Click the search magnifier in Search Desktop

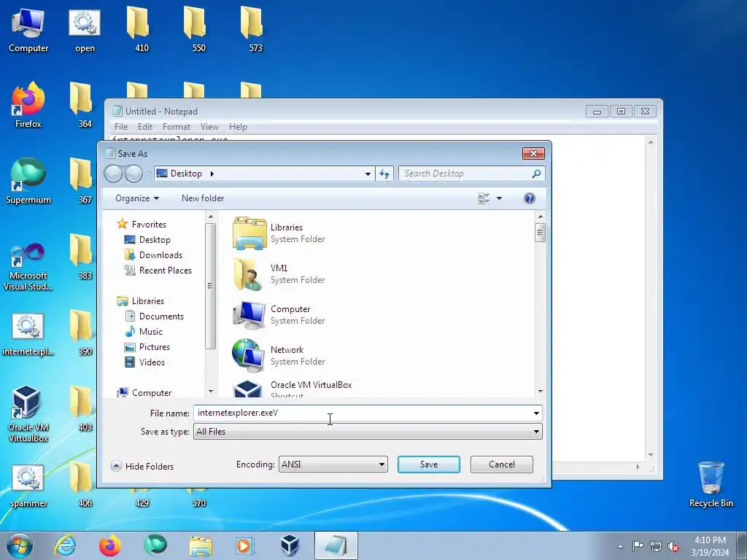[536, 174]
